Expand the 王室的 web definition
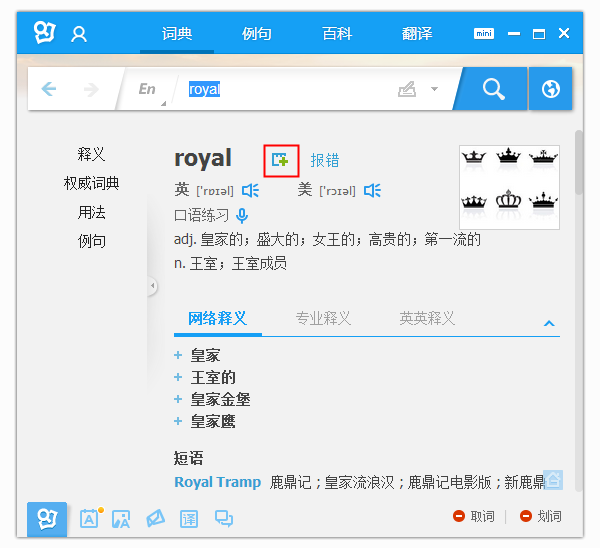This screenshot has height=548, width=600. (x=178, y=377)
